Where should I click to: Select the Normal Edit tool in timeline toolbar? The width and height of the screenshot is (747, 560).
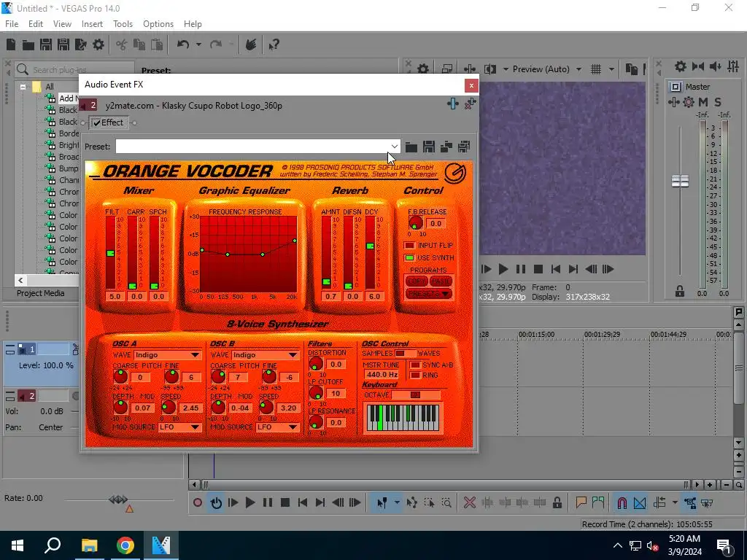click(382, 502)
